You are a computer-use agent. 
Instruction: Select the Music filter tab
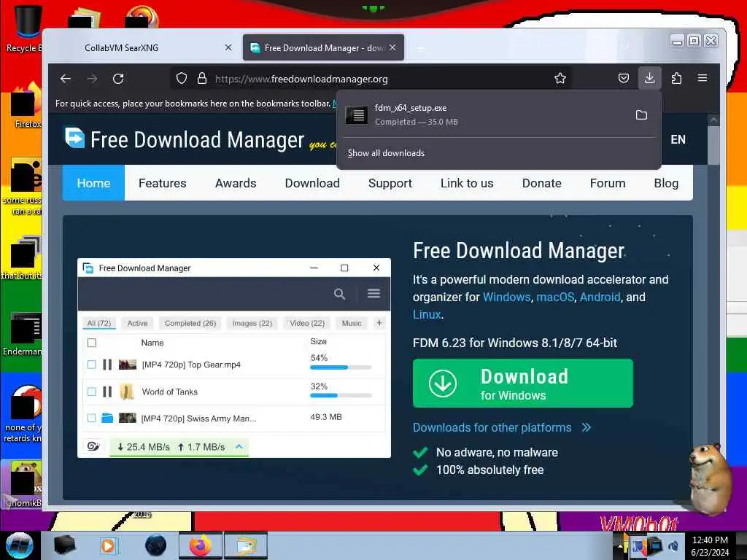(x=352, y=323)
